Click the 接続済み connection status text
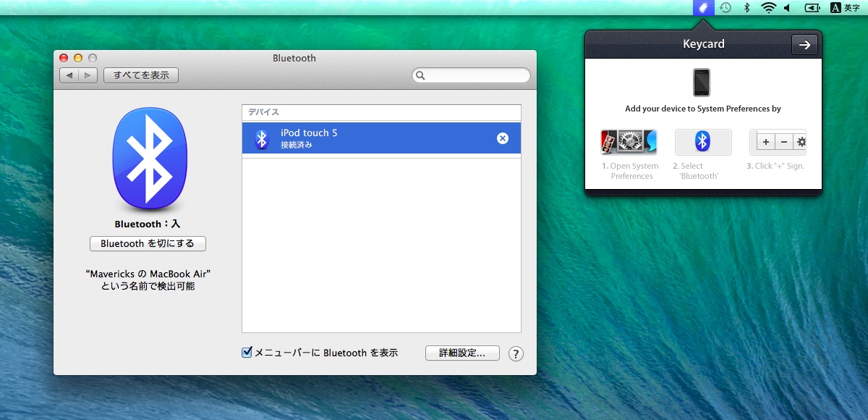The height and width of the screenshot is (420, 868). tap(297, 145)
